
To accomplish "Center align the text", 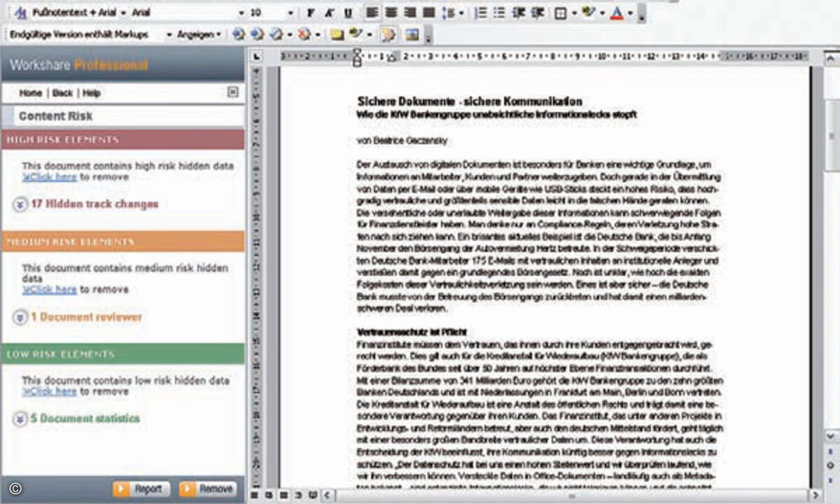I will point(391,13).
